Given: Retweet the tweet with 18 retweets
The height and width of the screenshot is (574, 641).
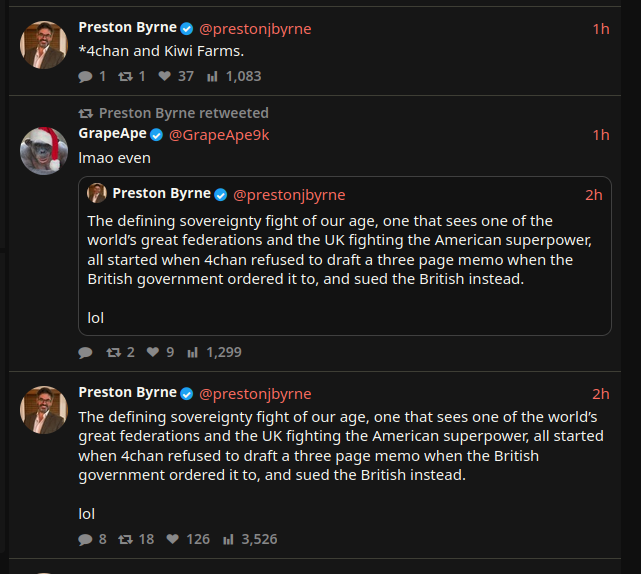Looking at the screenshot, I should pyautogui.click(x=125, y=539).
